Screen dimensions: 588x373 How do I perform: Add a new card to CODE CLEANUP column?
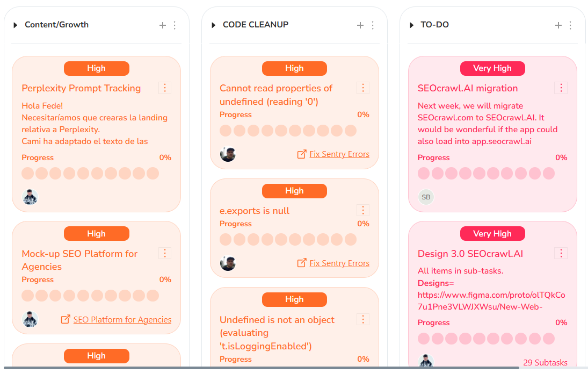tap(360, 25)
